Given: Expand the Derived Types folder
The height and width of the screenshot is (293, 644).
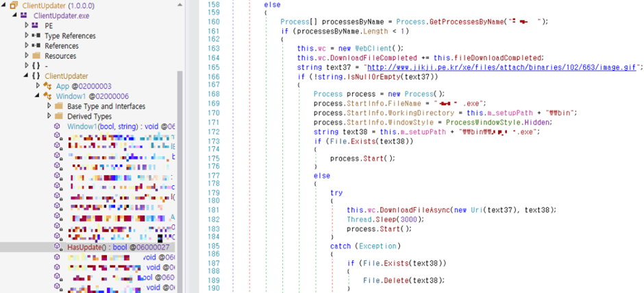Looking at the screenshot, I should pyautogui.click(x=50, y=116).
